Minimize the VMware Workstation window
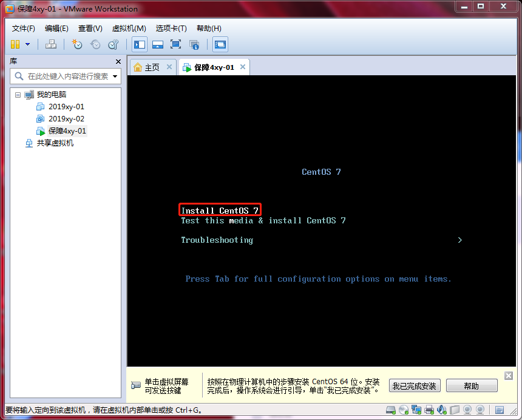 [464, 6]
